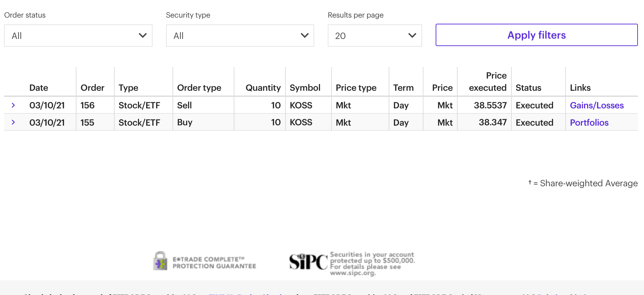Click the 38.347 executed price cell
Viewport: 644px width, 295px height.
click(492, 122)
